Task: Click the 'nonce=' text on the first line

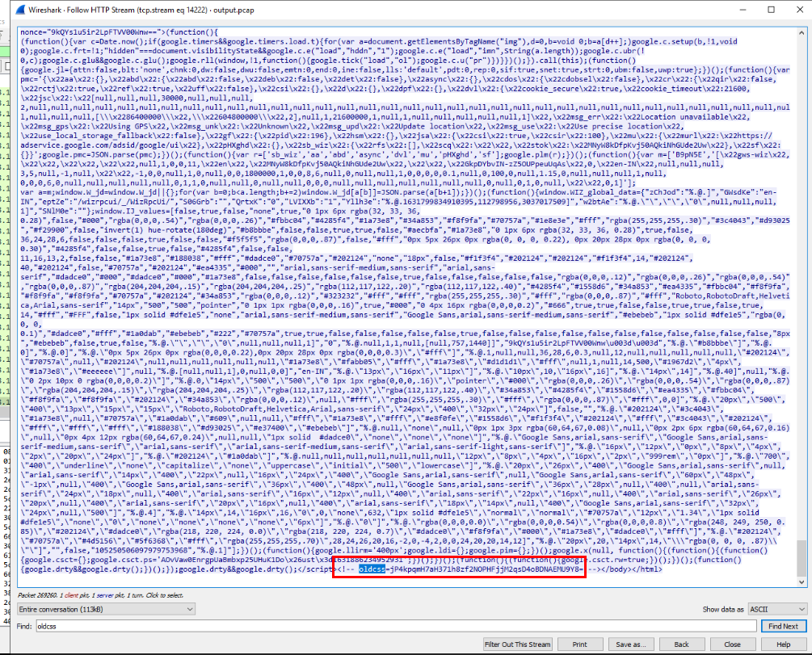Action: [34, 32]
